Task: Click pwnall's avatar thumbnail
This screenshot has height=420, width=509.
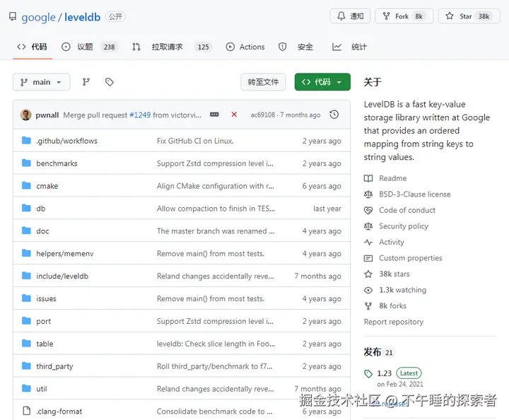Action: click(x=25, y=115)
